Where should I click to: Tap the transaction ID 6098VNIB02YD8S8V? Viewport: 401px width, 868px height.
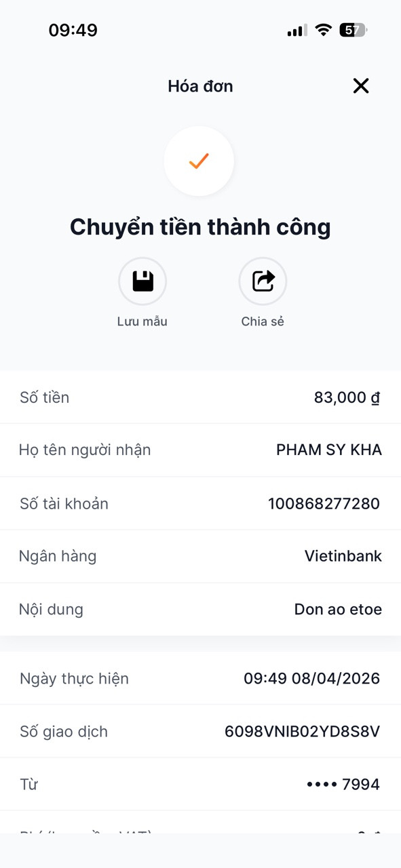[303, 732]
